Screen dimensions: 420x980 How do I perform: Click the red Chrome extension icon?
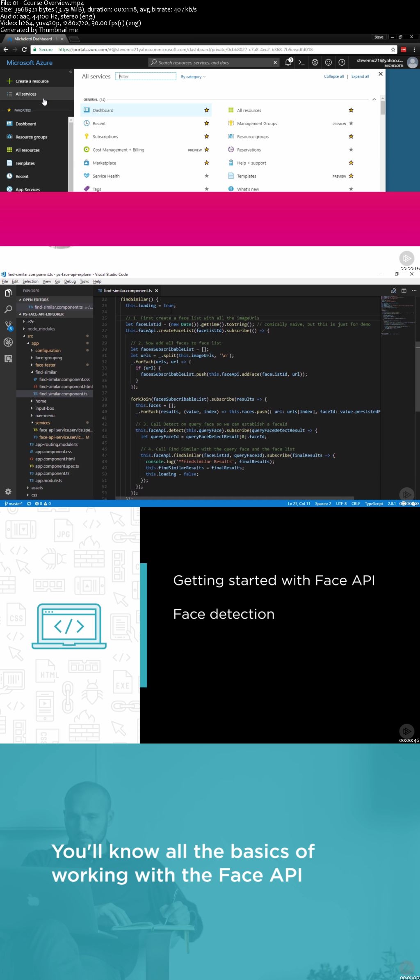(404, 49)
